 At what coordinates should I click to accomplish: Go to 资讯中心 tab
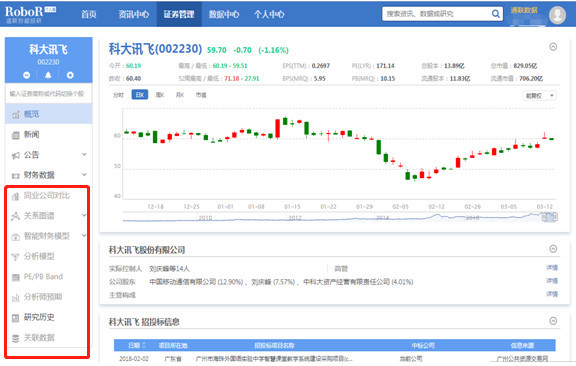[133, 14]
